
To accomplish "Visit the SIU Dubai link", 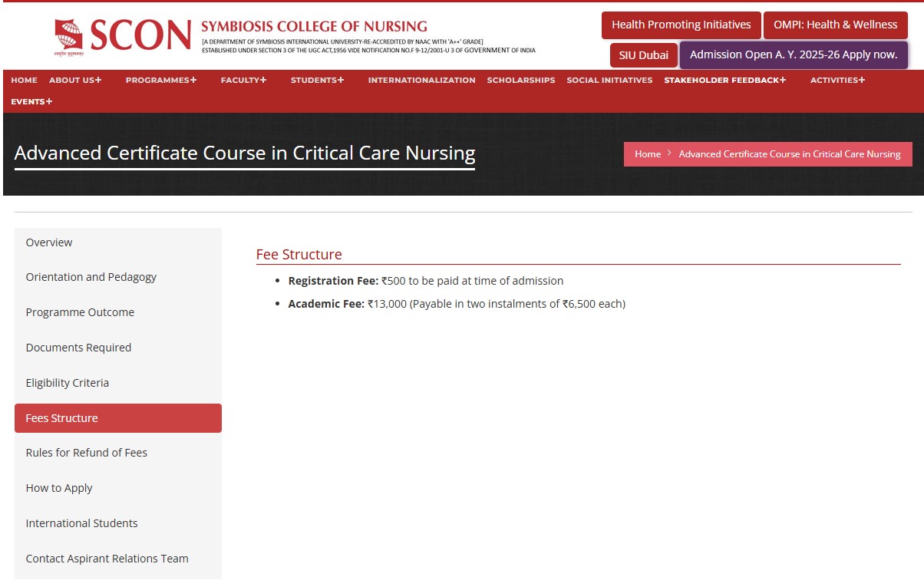I will point(643,55).
